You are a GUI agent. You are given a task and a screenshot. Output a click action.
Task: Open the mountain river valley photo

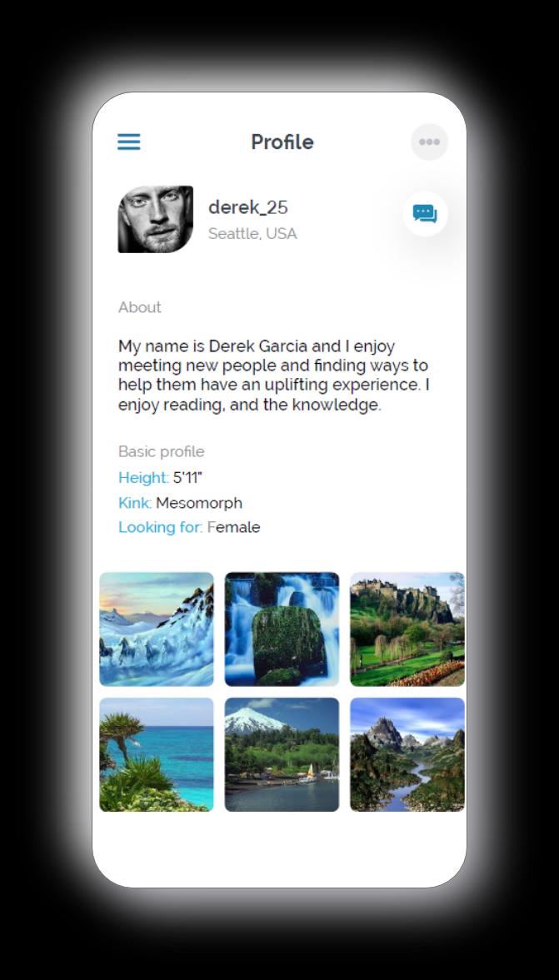(407, 754)
